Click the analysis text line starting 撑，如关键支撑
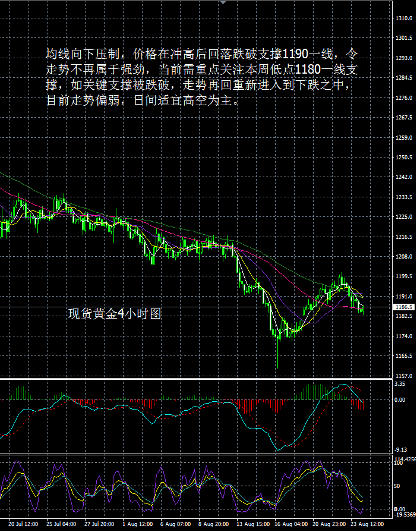417x532 pixels. pos(198,85)
